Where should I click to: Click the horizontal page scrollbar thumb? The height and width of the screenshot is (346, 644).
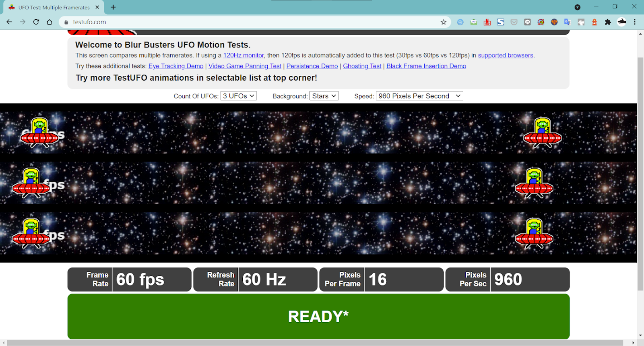tap(315, 343)
